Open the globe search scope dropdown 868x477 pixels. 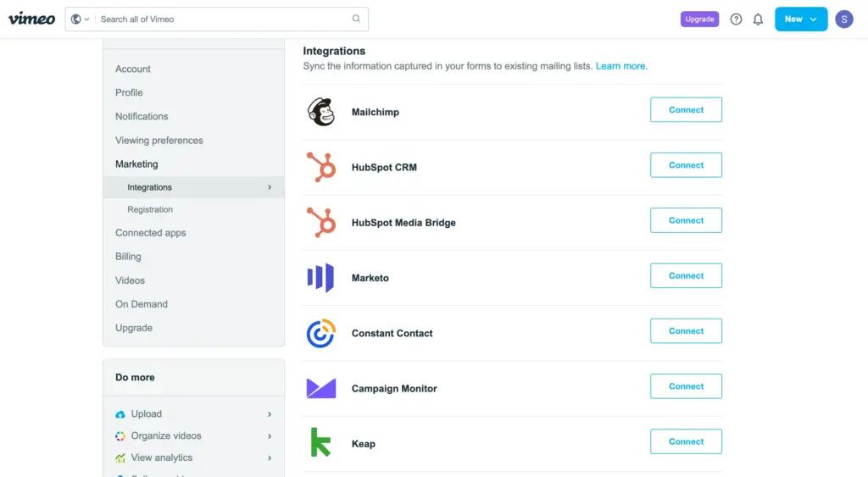[81, 19]
